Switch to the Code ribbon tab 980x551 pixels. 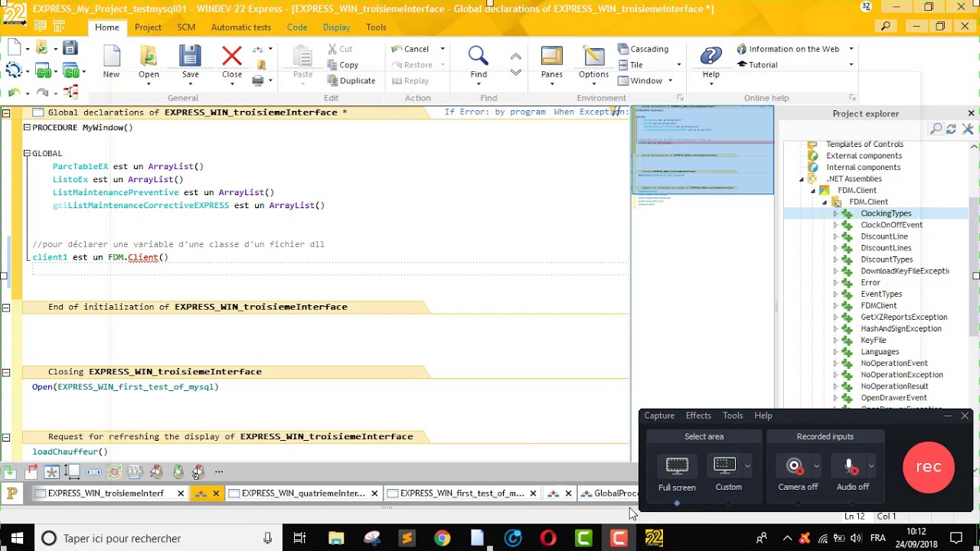click(297, 27)
